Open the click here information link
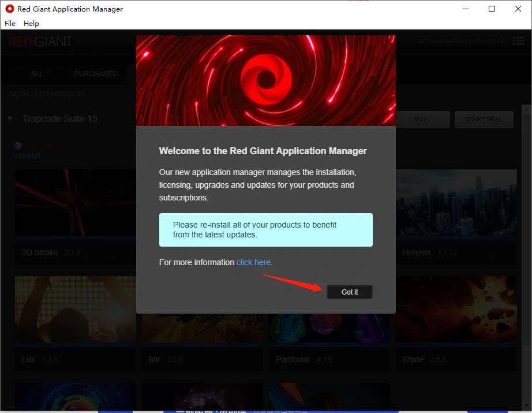 pos(253,263)
